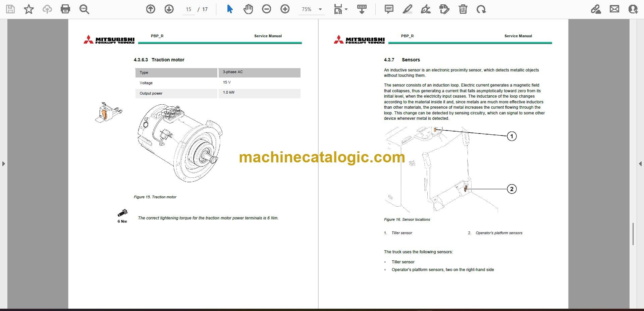Select the highlight text tool
644x311 pixels.
tap(407, 9)
